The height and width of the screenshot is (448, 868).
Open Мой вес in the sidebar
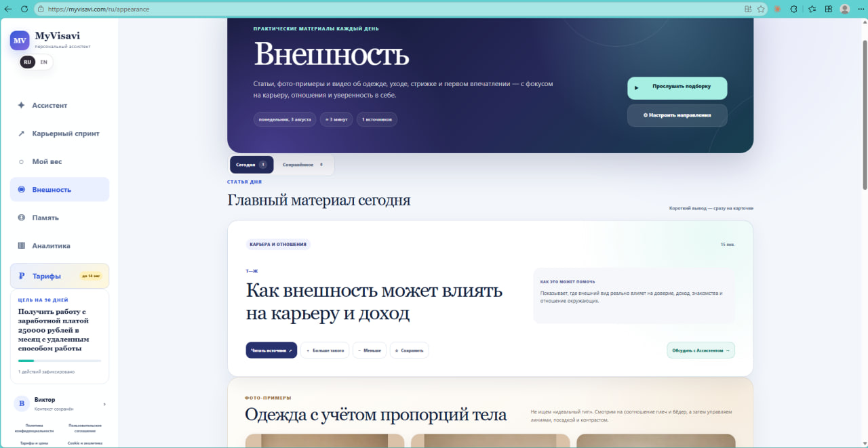[60, 161]
